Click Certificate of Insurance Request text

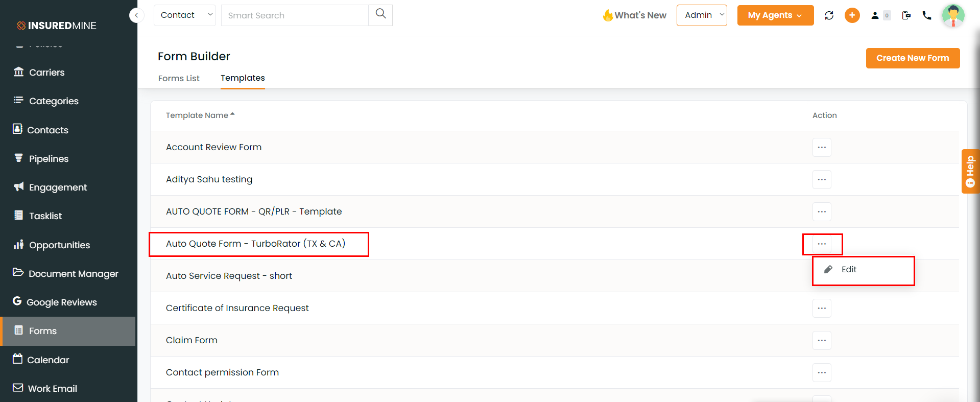coord(237,308)
